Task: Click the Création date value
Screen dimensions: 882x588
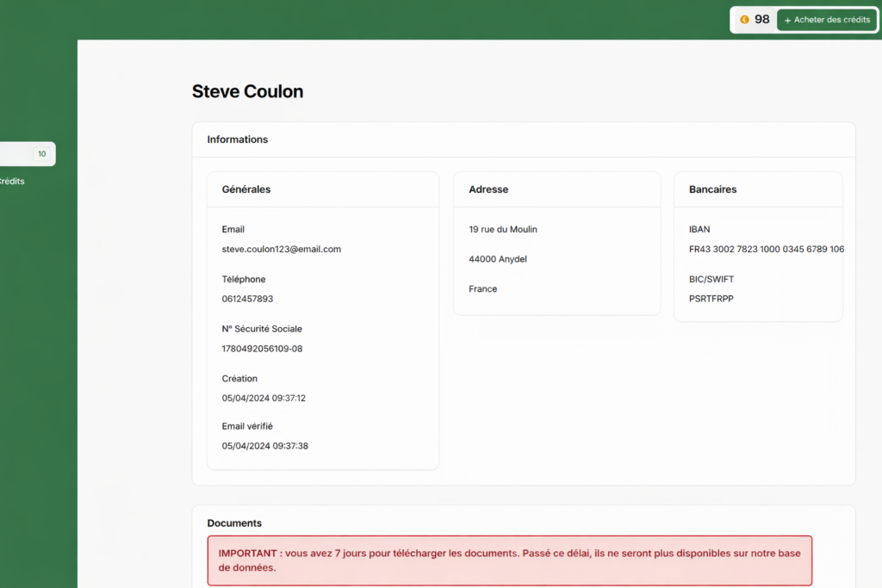Action: (x=264, y=399)
